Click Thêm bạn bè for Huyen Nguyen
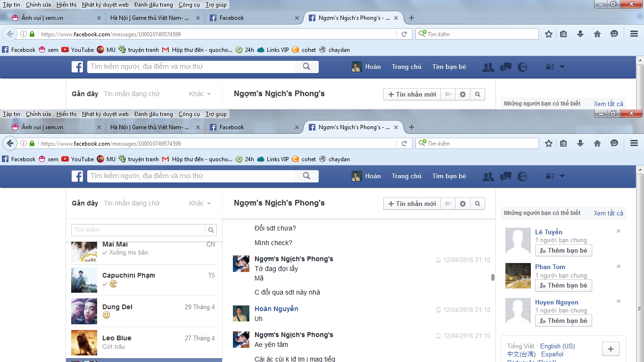Viewport: 644px width, 362px height. [x=563, y=321]
